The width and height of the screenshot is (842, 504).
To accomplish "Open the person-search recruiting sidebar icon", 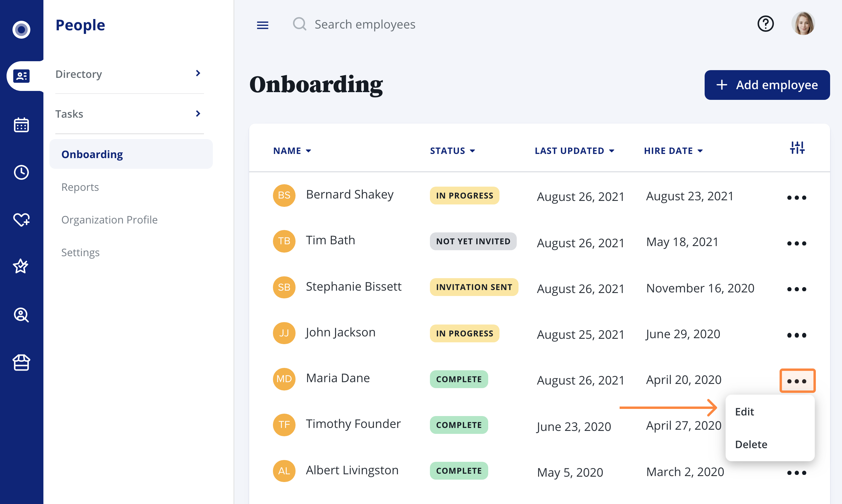I will 21,315.
